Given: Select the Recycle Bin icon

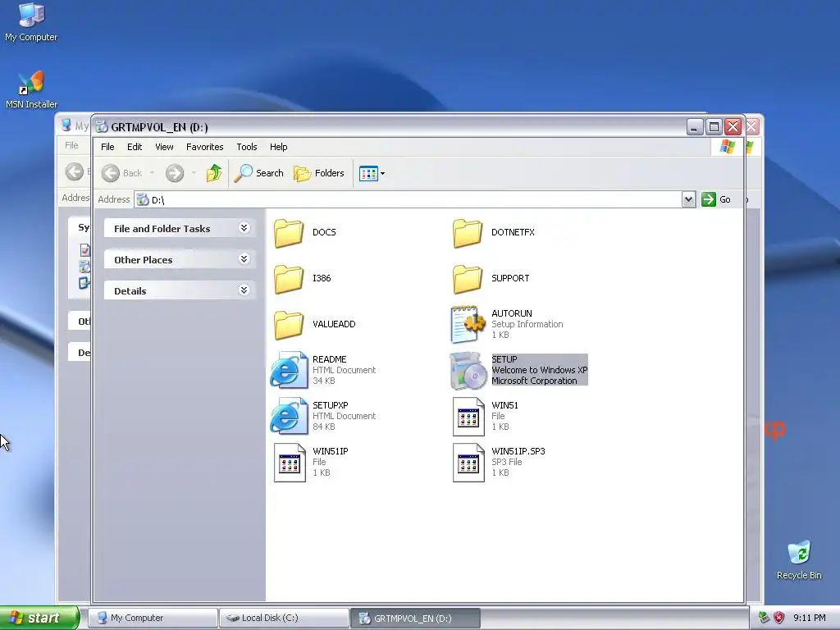Looking at the screenshot, I should coord(799,560).
